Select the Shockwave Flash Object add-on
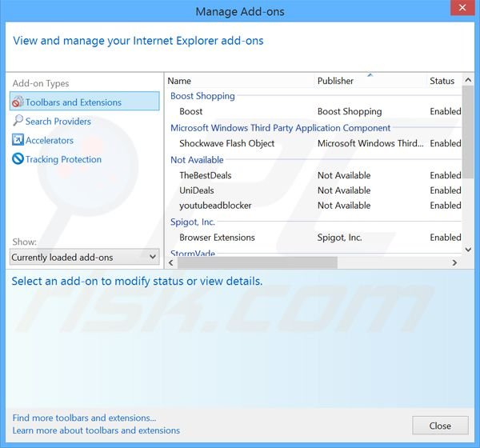 coord(314,143)
